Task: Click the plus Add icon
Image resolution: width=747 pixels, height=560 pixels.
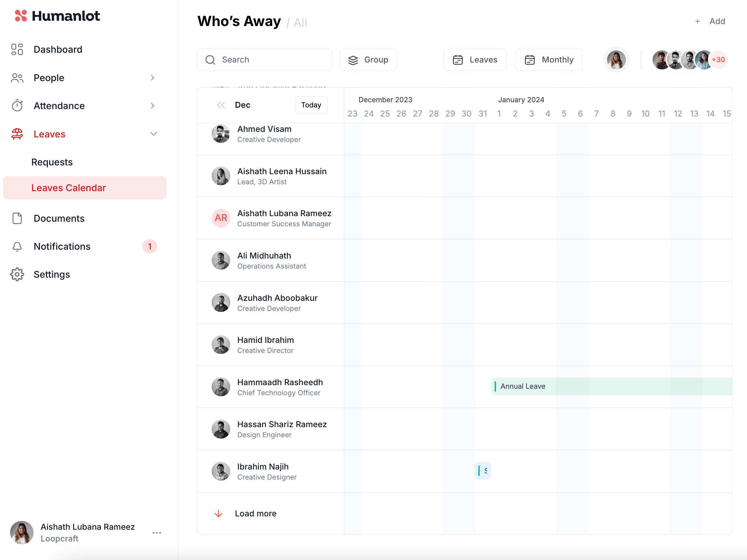Action: tap(698, 21)
